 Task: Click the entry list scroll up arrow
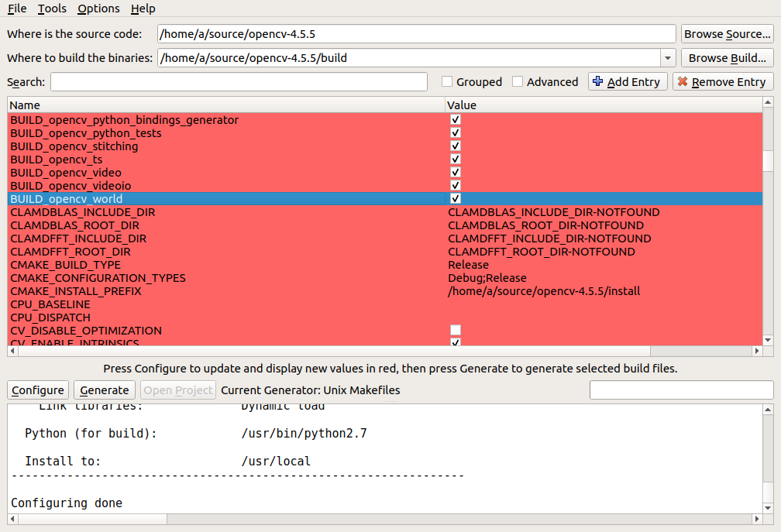click(768, 102)
